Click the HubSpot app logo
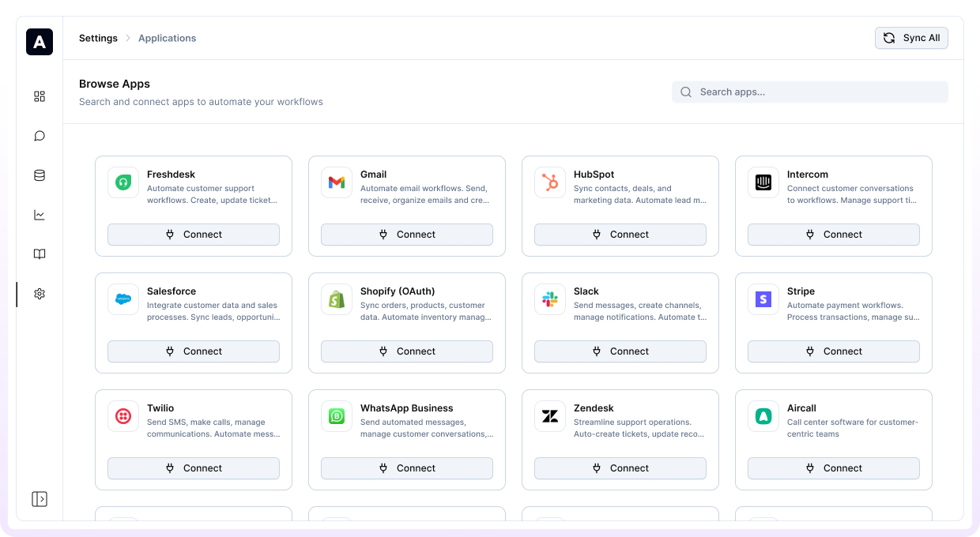This screenshot has width=980, height=537. (550, 182)
